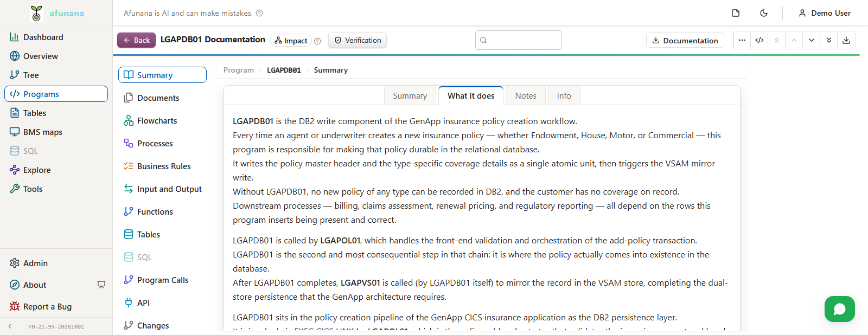Viewport: 868px width, 335px height.
Task: Open the chat bubble assistant
Action: 840,309
